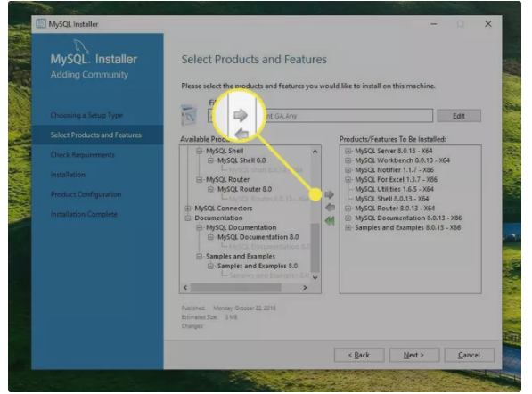Expand Samples and Examples 8.0.13 - X86
The width and height of the screenshot is (532, 394).
pos(348,227)
